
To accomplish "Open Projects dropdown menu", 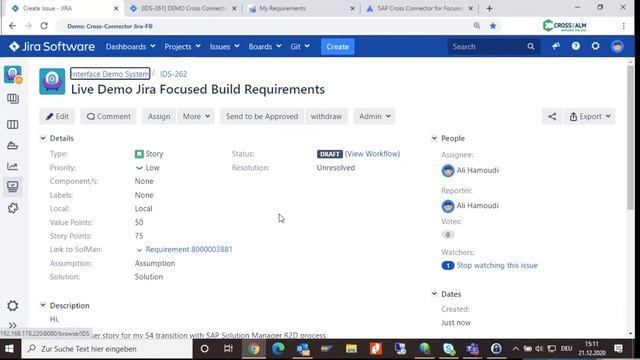I will (x=182, y=47).
